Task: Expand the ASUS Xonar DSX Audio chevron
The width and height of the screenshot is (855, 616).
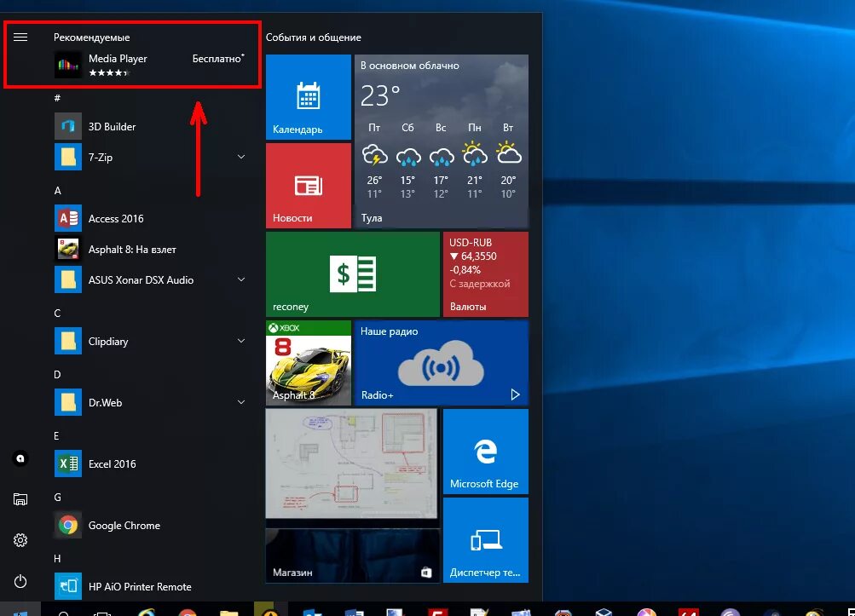Action: pyautogui.click(x=241, y=279)
